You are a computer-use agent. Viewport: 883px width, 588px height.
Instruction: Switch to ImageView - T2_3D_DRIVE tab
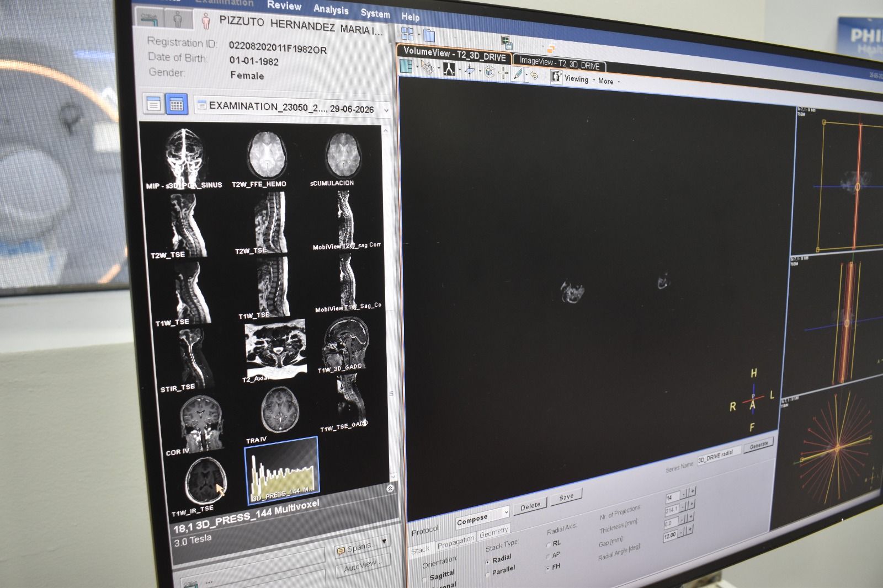pos(559,63)
